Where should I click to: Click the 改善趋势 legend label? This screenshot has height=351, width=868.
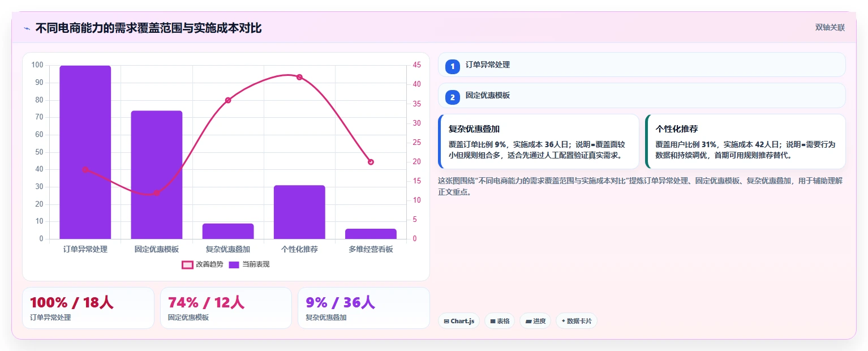(x=209, y=264)
